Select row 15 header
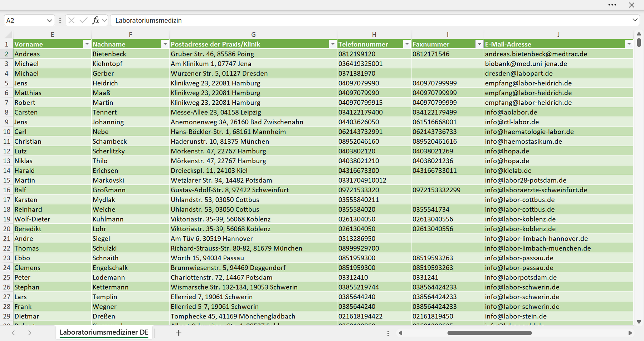This screenshot has width=644, height=341. pyautogui.click(x=6, y=180)
